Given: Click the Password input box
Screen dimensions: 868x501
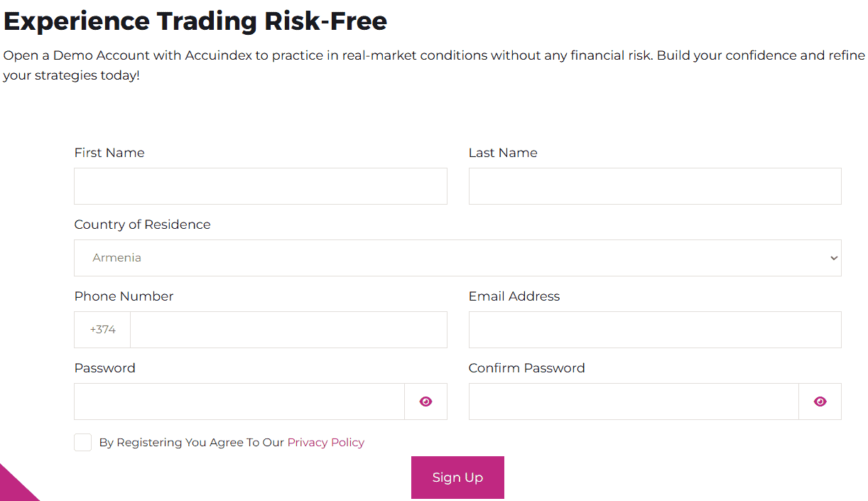Looking at the screenshot, I should (239, 402).
